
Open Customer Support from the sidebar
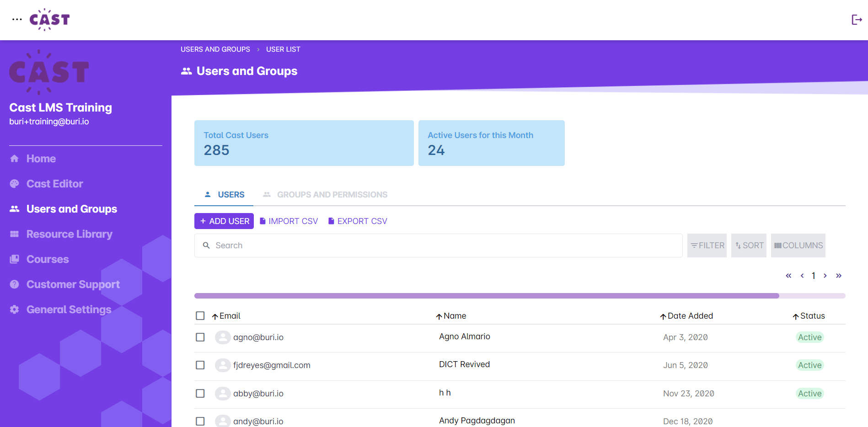(73, 284)
